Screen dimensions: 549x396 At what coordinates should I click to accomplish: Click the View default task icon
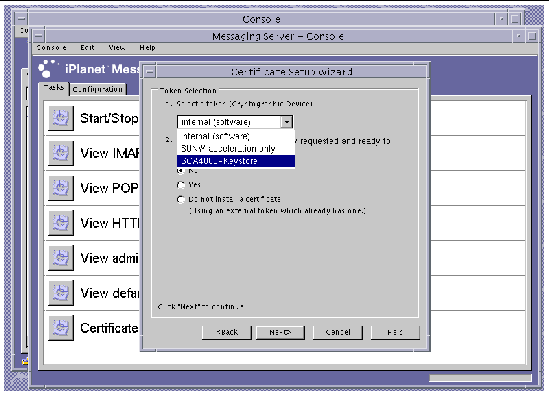[x=61, y=293]
